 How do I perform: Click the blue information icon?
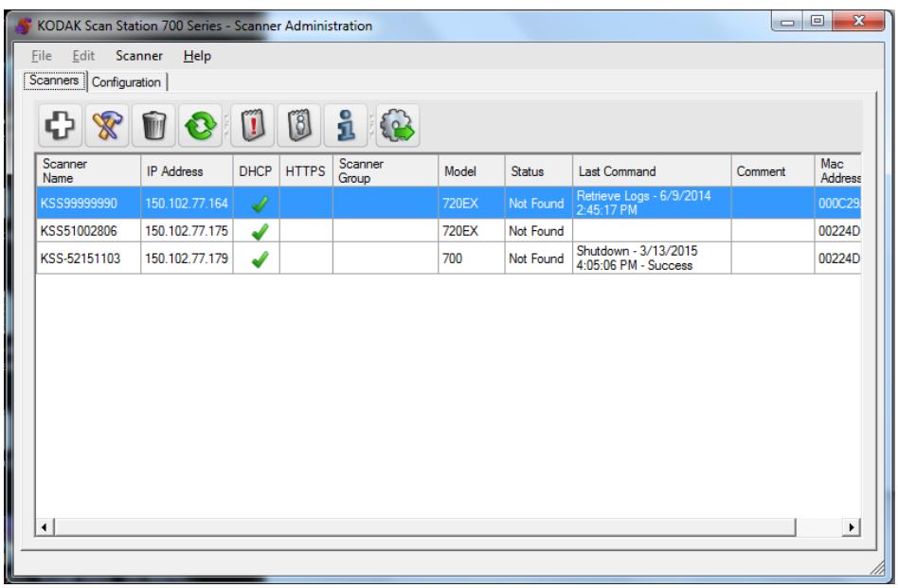[346, 125]
